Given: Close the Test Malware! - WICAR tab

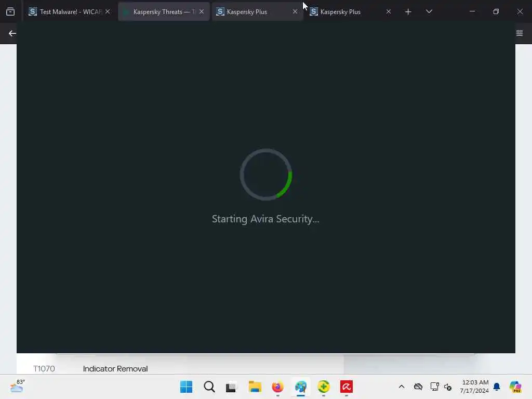Looking at the screenshot, I should 108,11.
